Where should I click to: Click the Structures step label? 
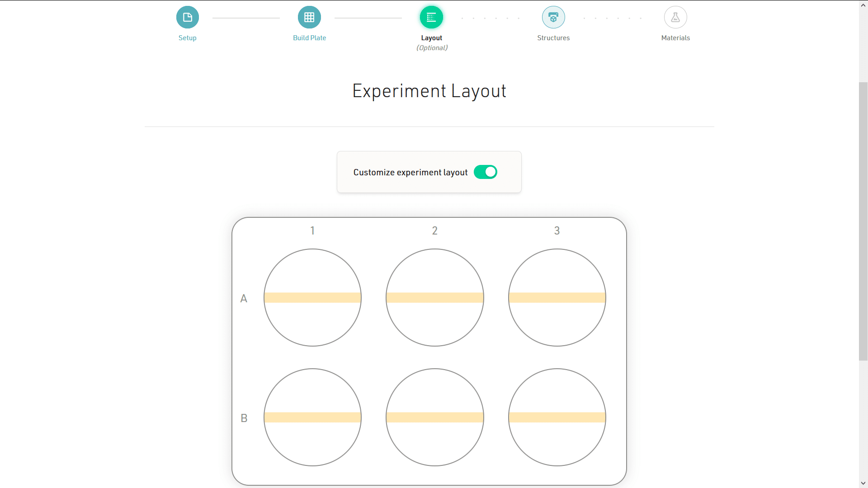[553, 38]
